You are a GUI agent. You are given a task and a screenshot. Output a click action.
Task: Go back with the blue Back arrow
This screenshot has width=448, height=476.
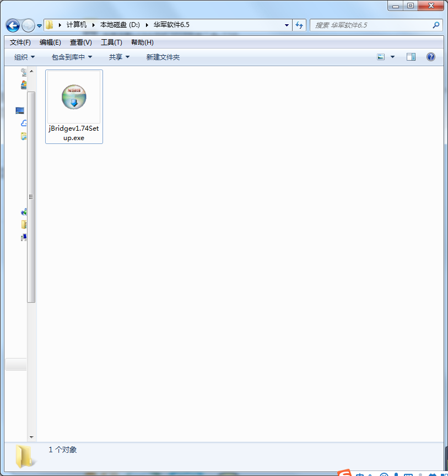[13, 25]
